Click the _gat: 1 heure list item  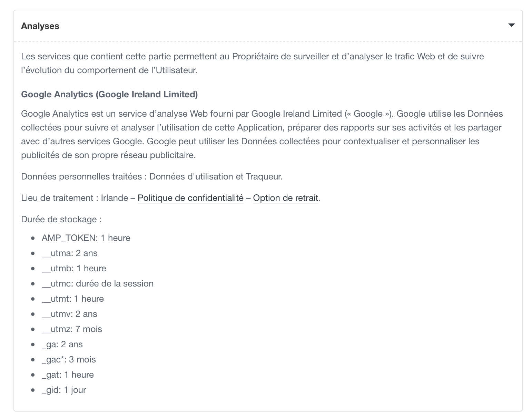tap(68, 375)
